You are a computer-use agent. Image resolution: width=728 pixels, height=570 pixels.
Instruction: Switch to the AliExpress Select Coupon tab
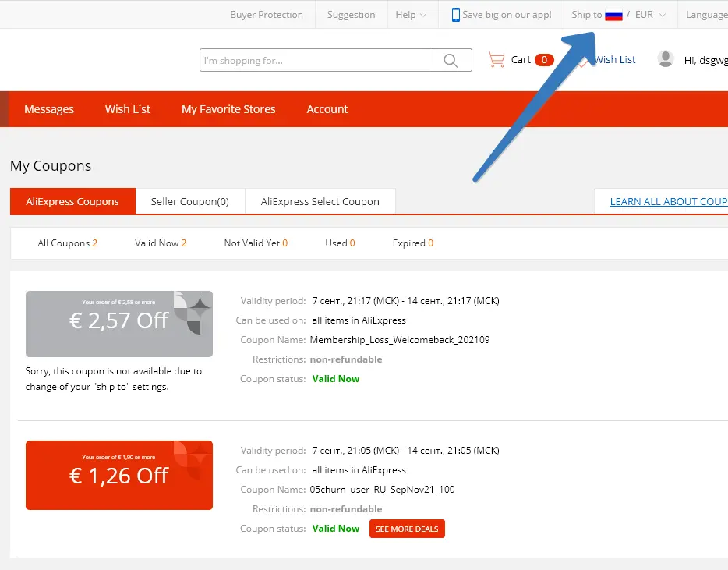pos(320,201)
